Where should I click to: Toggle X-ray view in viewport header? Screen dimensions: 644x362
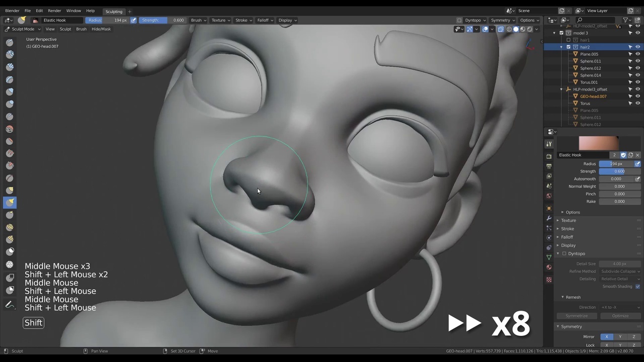tap(501, 29)
